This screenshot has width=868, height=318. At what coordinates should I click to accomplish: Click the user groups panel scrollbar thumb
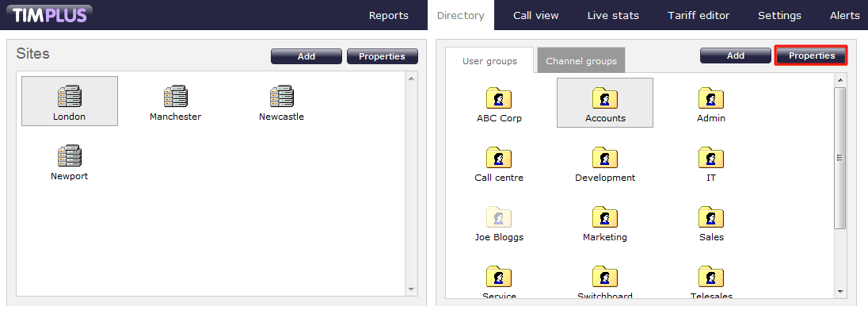[x=840, y=157]
